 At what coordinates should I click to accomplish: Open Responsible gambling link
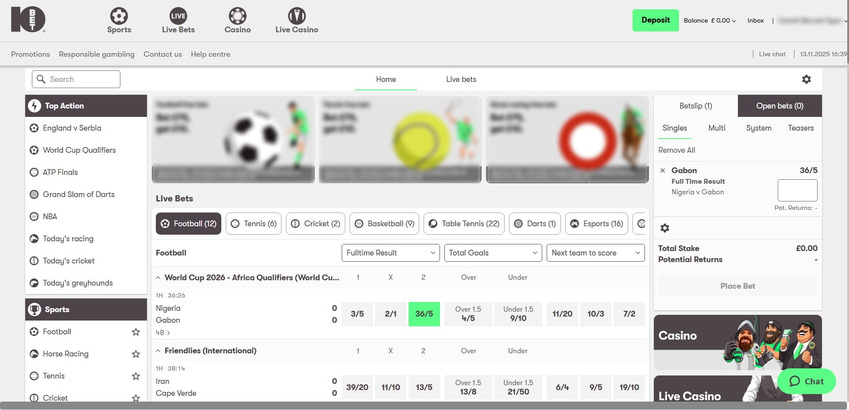click(x=96, y=54)
